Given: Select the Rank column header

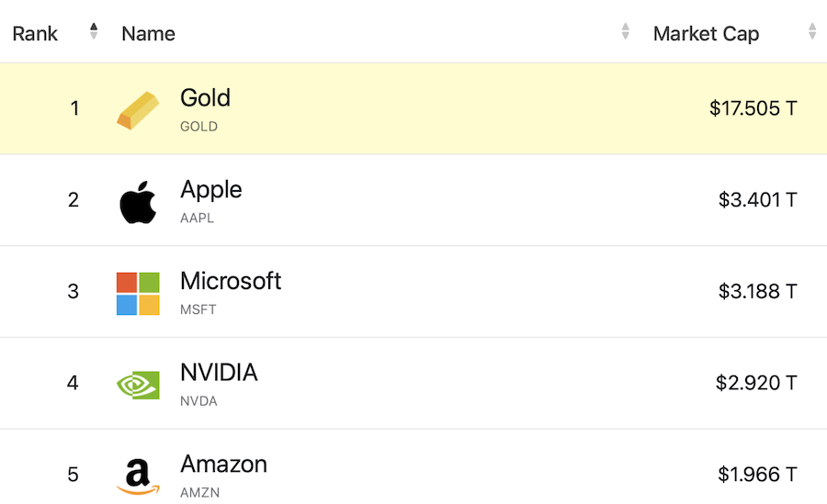Looking at the screenshot, I should [x=35, y=34].
